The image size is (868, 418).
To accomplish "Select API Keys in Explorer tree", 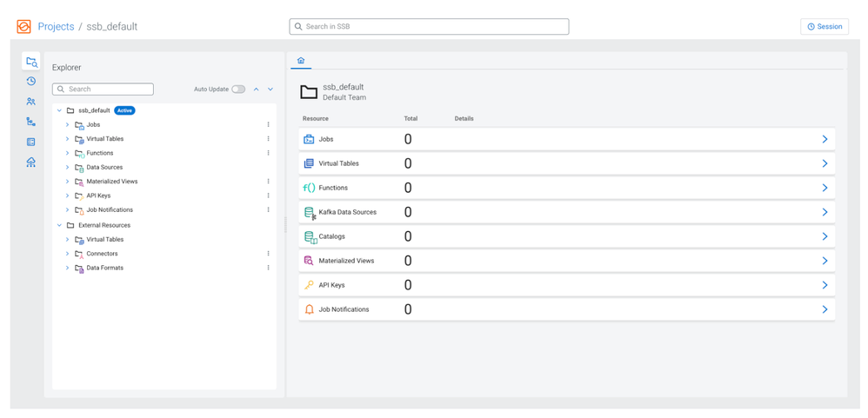I will pos(98,196).
